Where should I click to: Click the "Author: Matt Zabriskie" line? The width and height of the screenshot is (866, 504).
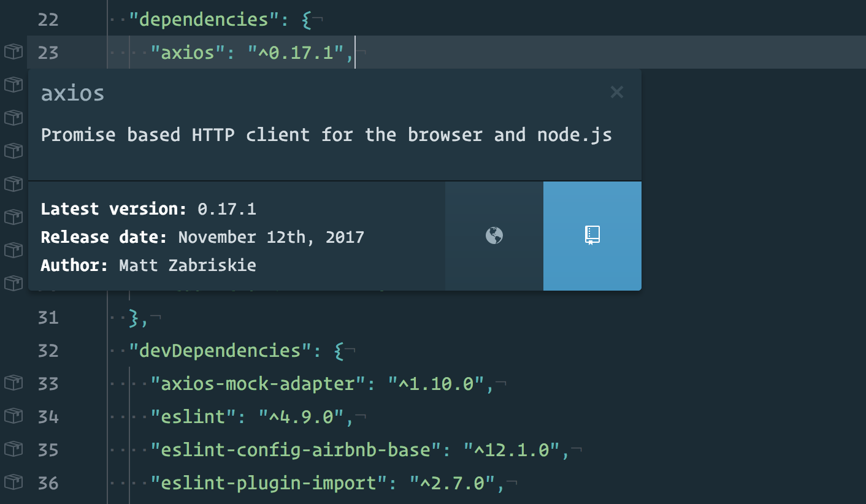point(148,265)
